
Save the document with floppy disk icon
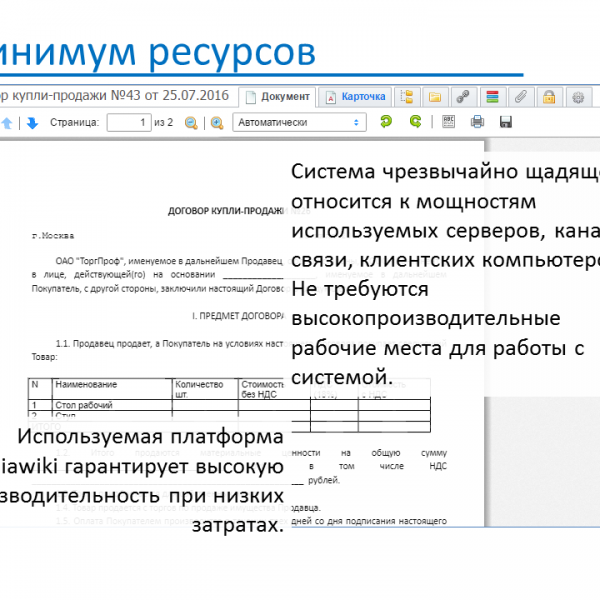(x=505, y=122)
